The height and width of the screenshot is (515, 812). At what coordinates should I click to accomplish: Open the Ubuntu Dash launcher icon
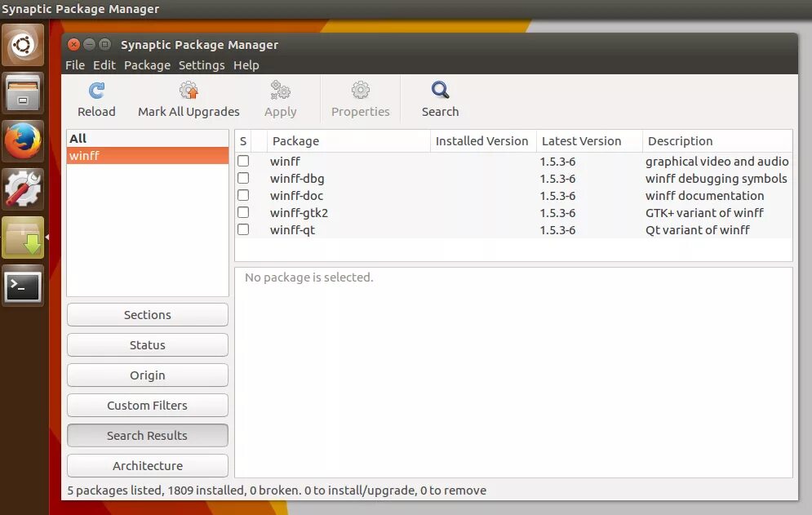click(x=23, y=45)
